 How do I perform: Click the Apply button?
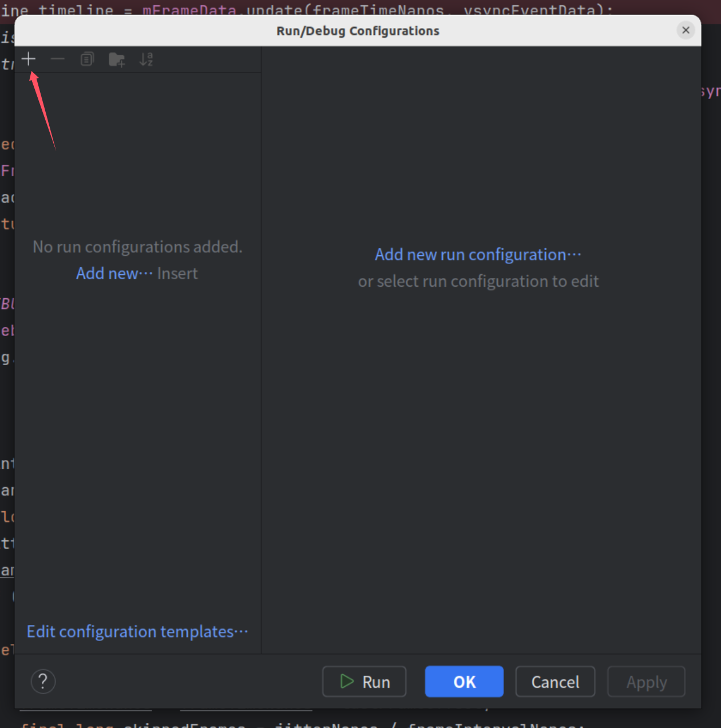(646, 682)
